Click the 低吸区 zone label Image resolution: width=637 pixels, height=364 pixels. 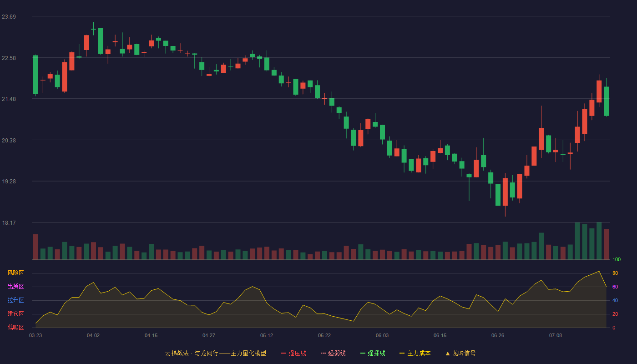click(15, 327)
